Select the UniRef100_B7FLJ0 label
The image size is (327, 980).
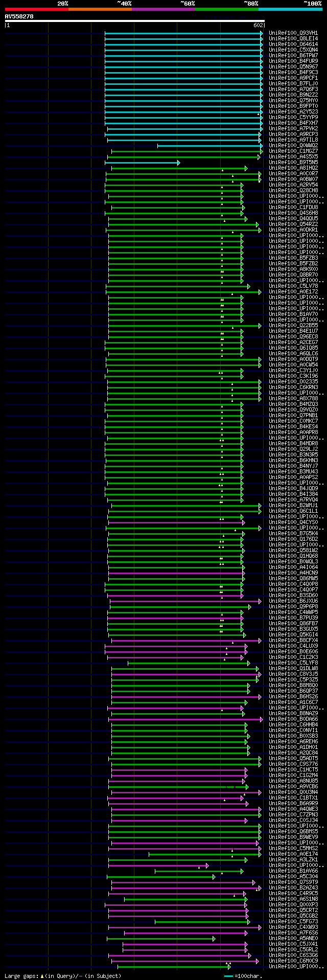tap(293, 83)
